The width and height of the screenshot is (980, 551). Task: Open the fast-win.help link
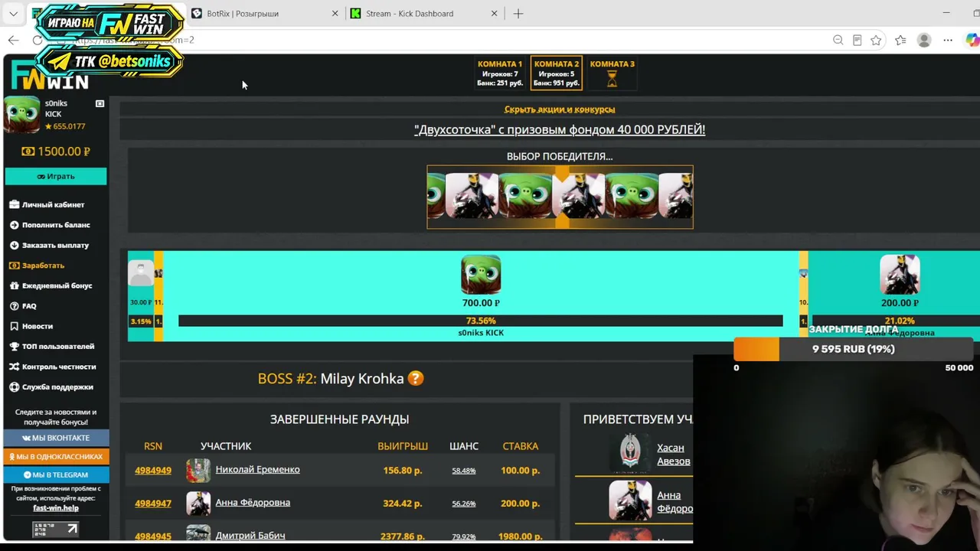(56, 508)
